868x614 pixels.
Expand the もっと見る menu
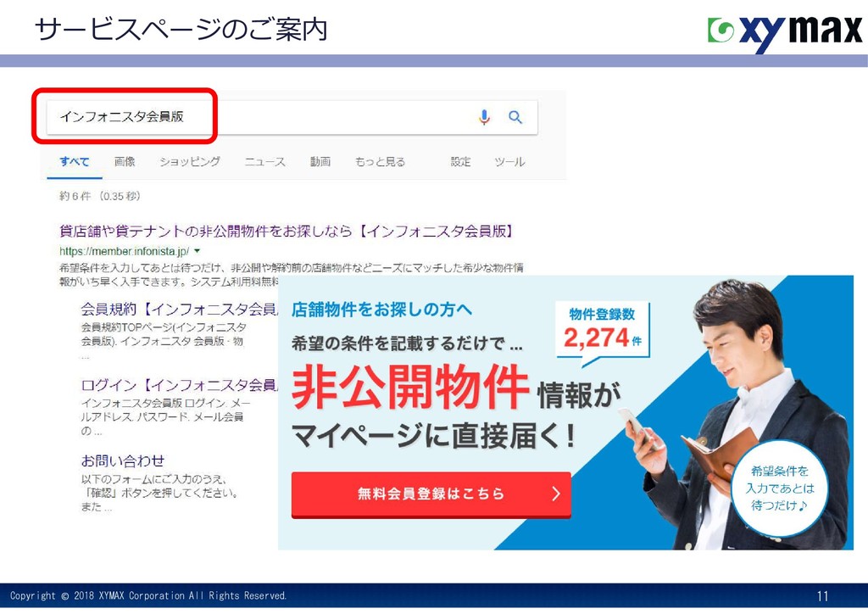click(381, 162)
